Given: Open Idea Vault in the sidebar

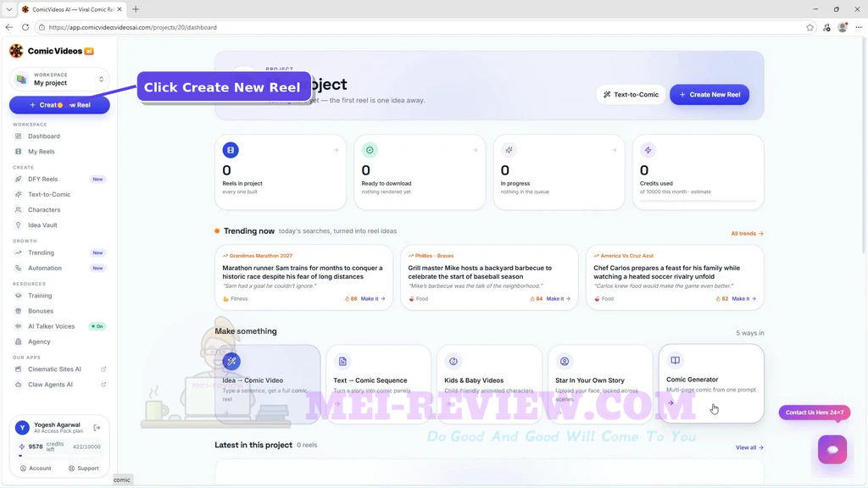Looking at the screenshot, I should 42,225.
